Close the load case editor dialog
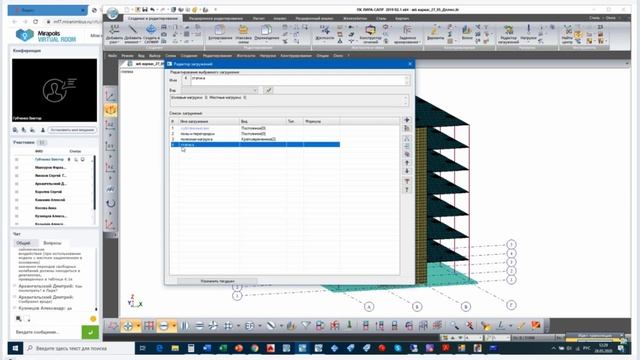Image resolution: width=640 pixels, height=360 pixels. click(x=410, y=64)
